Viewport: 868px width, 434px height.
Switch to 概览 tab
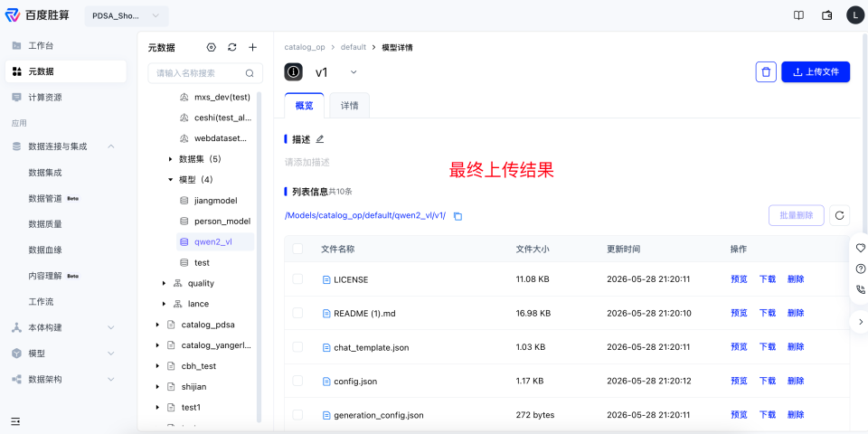(305, 106)
